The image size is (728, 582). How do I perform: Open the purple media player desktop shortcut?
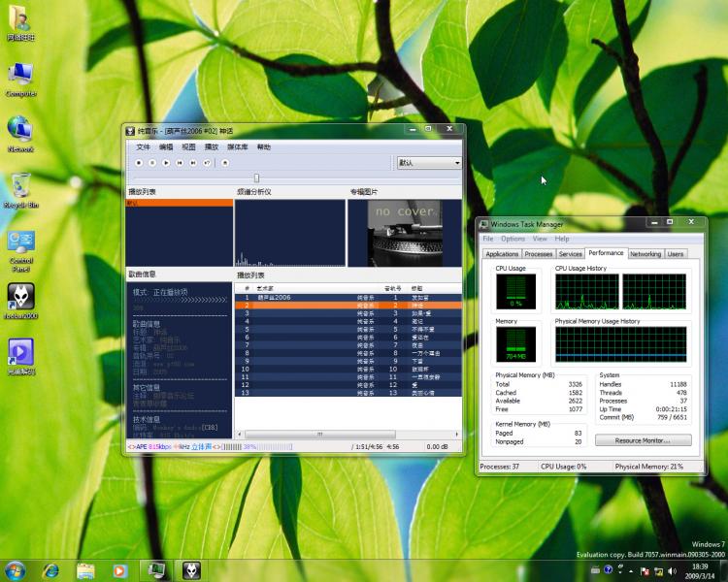click(21, 356)
